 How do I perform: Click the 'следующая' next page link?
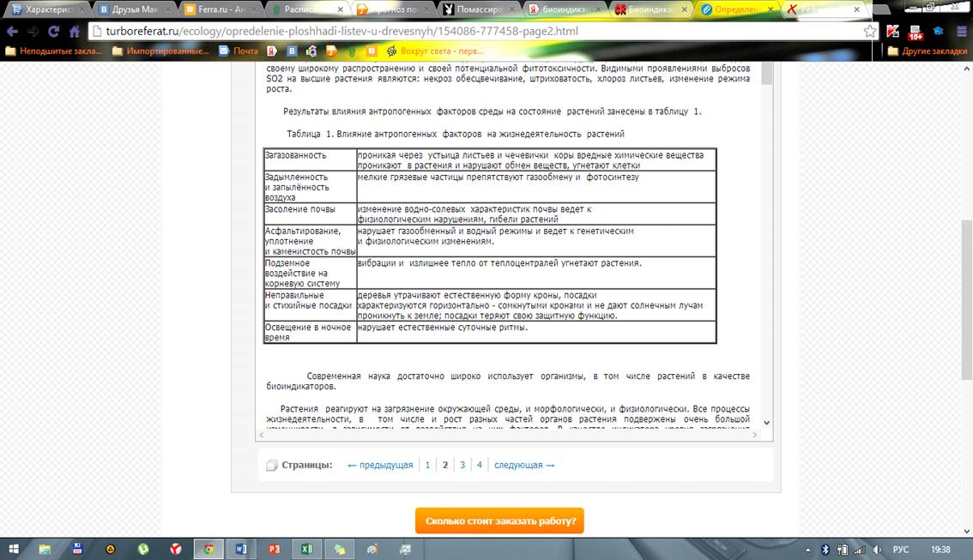coord(524,465)
